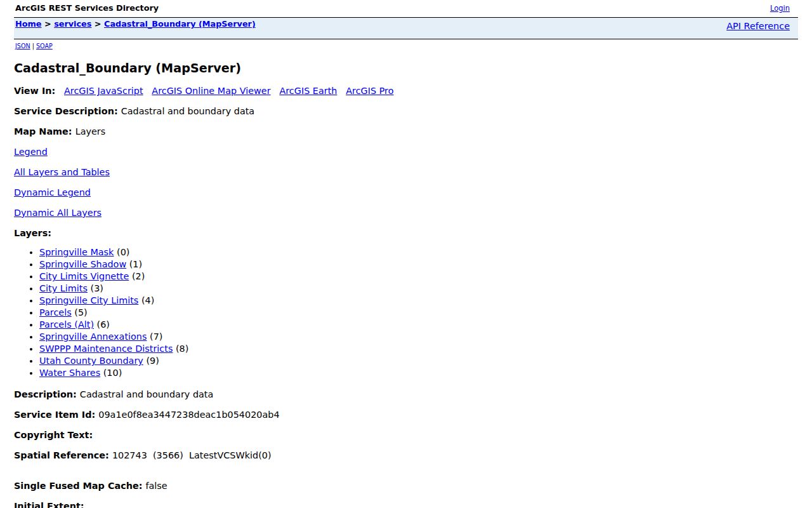Open City Limits Vignette layer

[84, 276]
